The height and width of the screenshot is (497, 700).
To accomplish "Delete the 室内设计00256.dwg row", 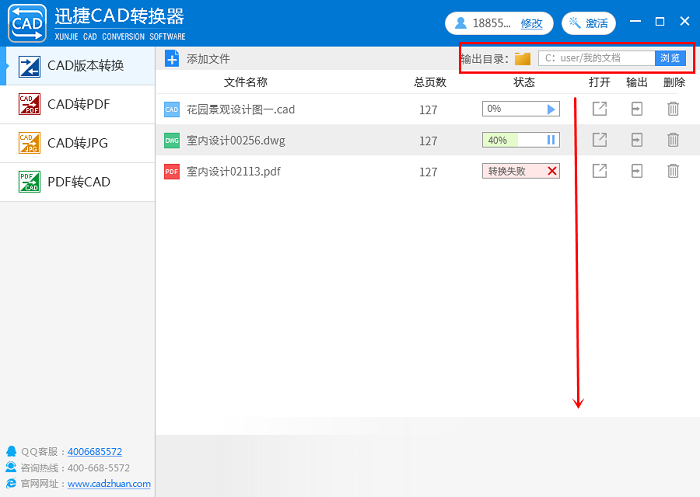I will [673, 140].
